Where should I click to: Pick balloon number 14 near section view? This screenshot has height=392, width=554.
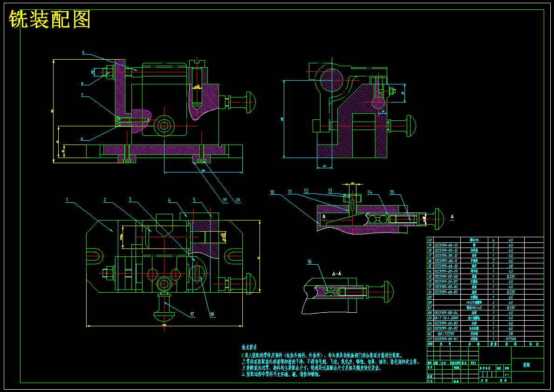(x=369, y=192)
